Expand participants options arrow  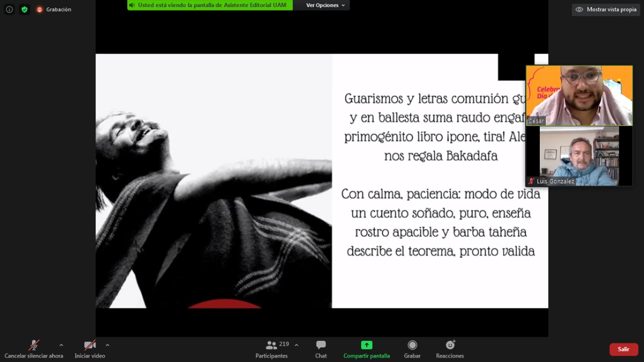(296, 345)
